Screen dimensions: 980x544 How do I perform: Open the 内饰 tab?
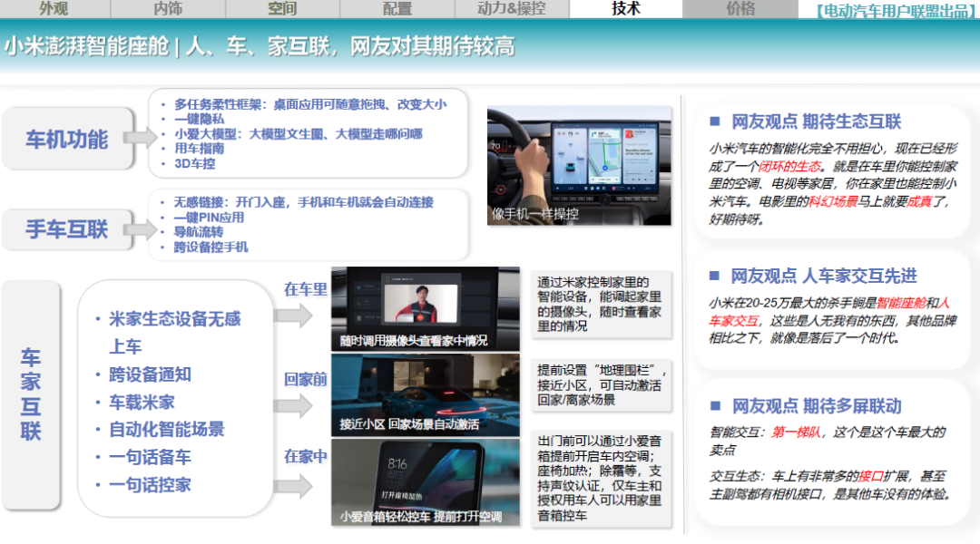[x=168, y=9]
